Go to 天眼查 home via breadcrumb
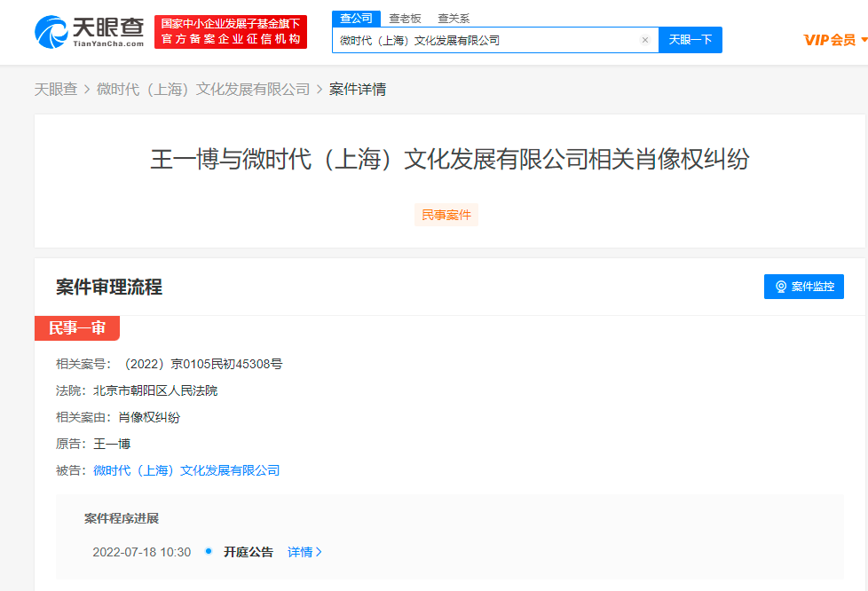Viewport: 868px width, 591px height. click(56, 89)
